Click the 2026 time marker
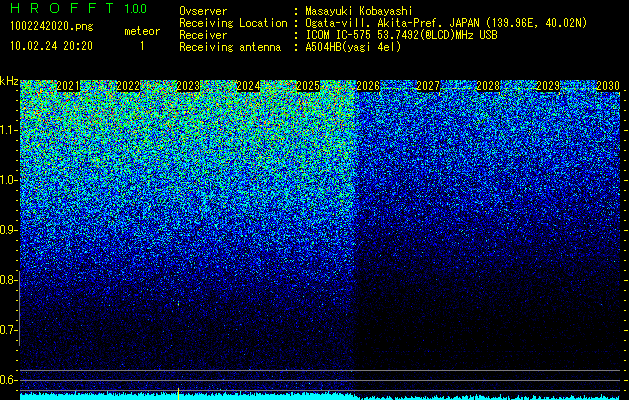The height and width of the screenshot is (400, 629). (368, 86)
